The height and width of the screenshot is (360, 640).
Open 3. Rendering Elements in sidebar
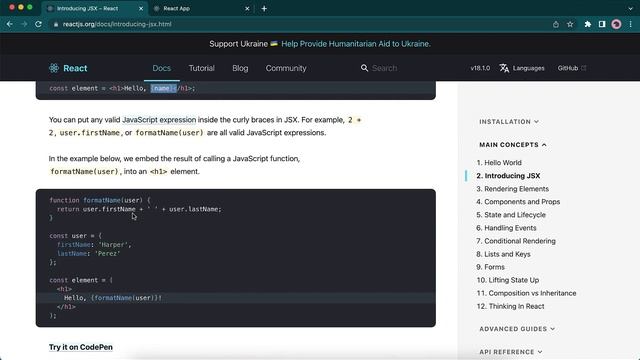[x=512, y=189]
